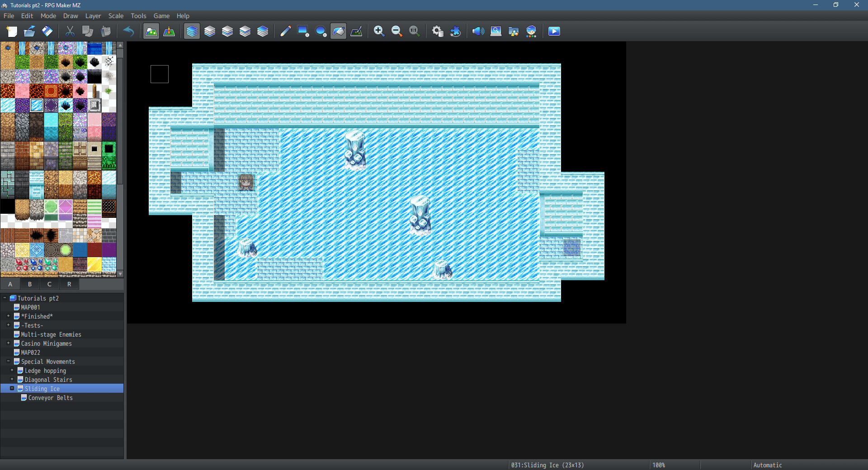
Task: Switch to Map editing mode
Action: point(151,31)
